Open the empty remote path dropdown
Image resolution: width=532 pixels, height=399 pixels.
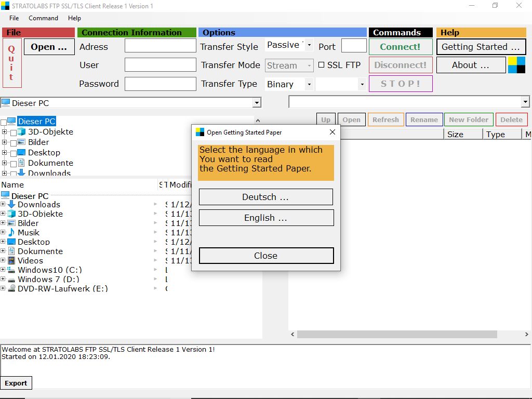click(525, 101)
